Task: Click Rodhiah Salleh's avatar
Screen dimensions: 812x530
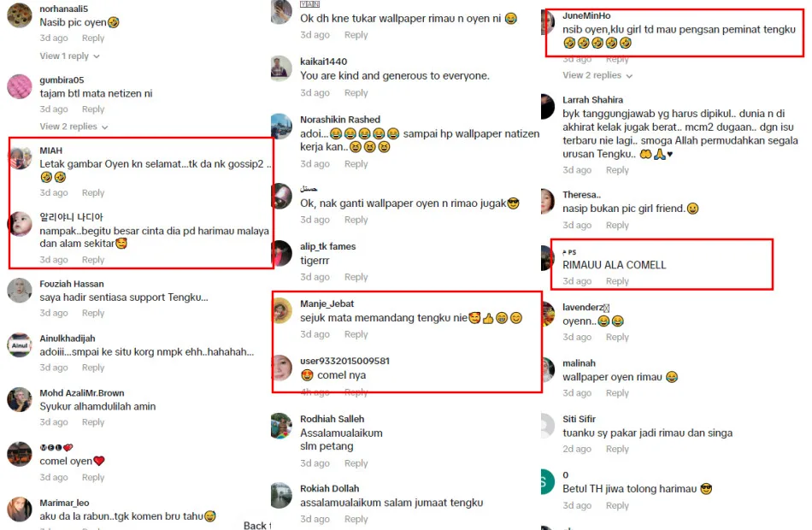Action: [x=281, y=426]
